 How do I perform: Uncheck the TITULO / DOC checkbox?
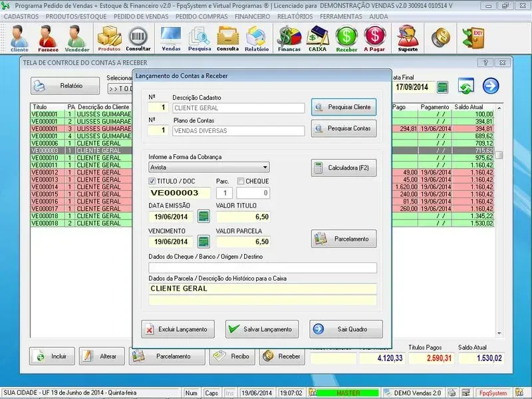coord(152,181)
